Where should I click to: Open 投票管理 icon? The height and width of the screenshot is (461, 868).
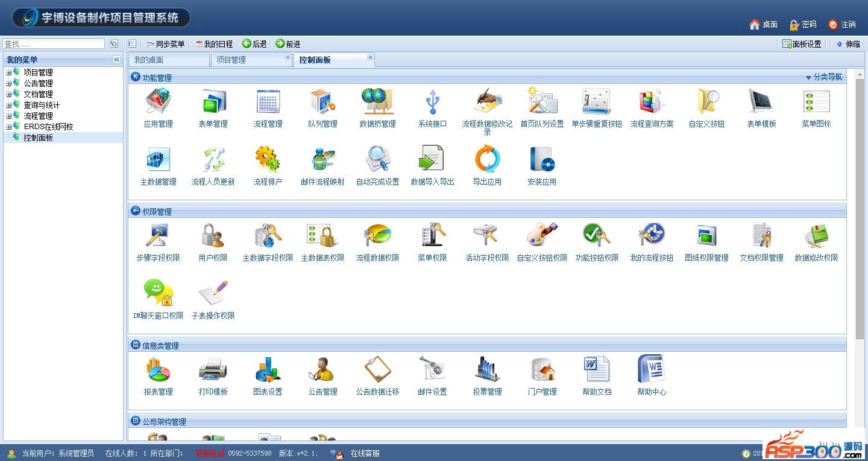487,369
